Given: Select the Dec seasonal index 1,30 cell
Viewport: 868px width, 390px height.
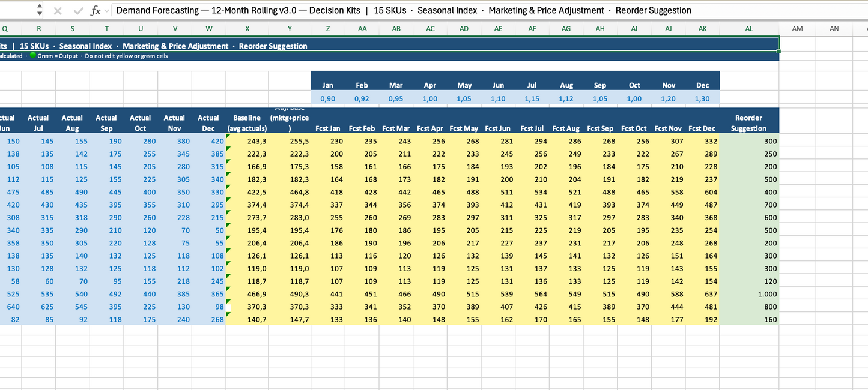Looking at the screenshot, I should tap(702, 98).
